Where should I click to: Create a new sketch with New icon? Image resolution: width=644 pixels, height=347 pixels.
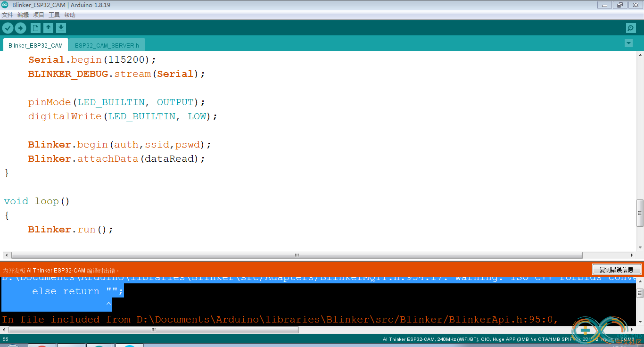[x=35, y=28]
